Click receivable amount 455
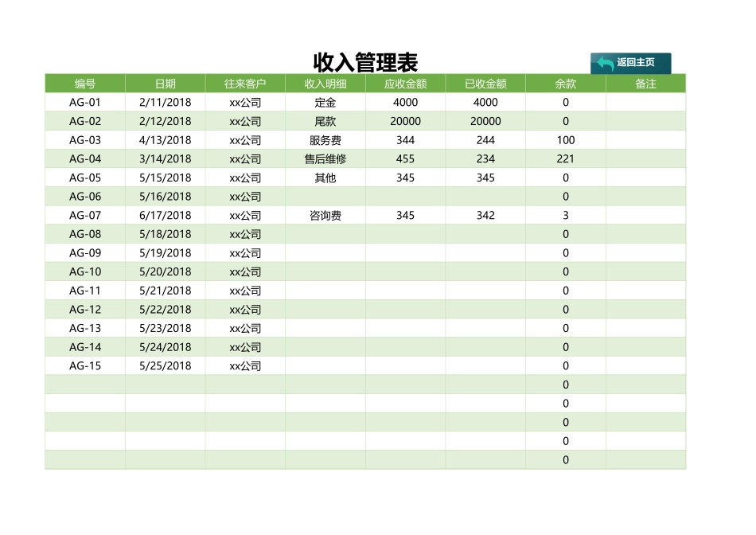 tap(406, 158)
